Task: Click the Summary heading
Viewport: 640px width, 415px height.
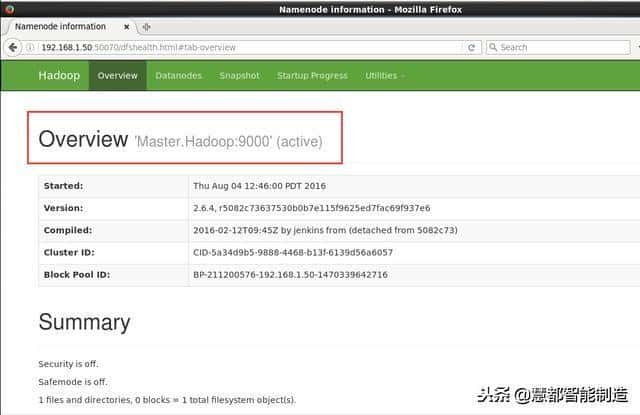Action: coord(84,322)
